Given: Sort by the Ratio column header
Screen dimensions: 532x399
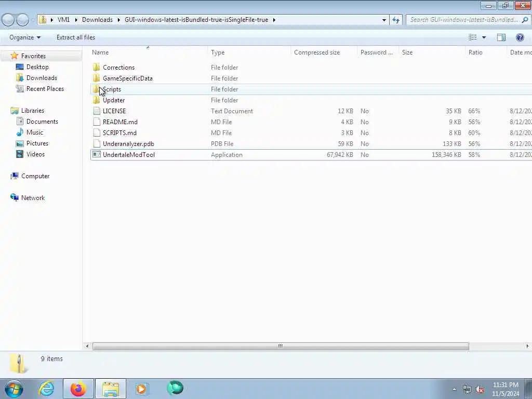Looking at the screenshot, I should [486, 52].
